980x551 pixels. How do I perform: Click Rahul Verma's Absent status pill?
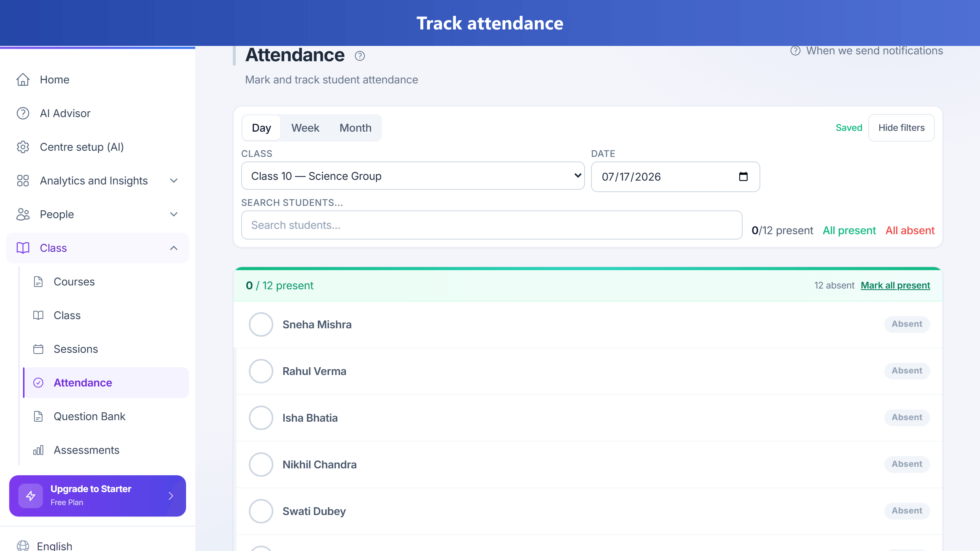coord(907,371)
